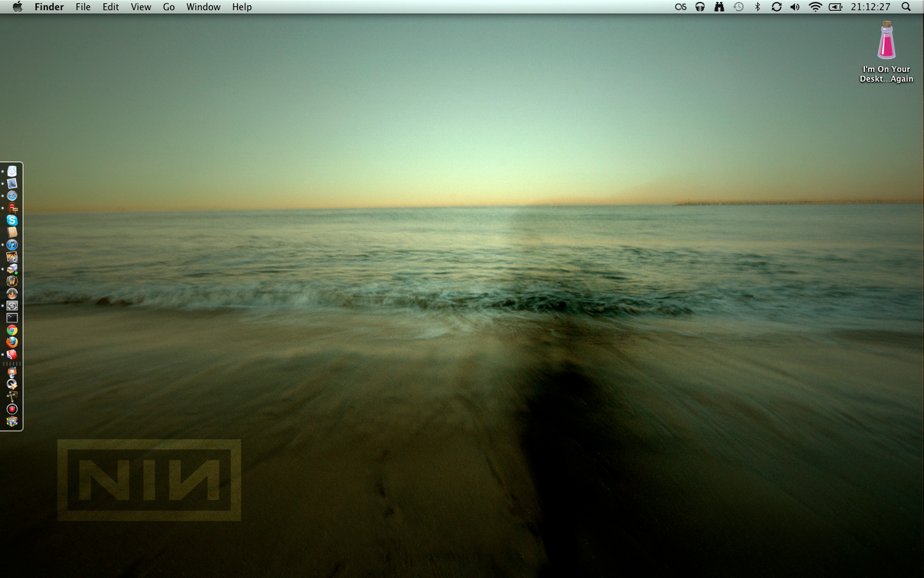The width and height of the screenshot is (924, 578).
Task: Open the Time Machine status menu
Action: coord(739,7)
